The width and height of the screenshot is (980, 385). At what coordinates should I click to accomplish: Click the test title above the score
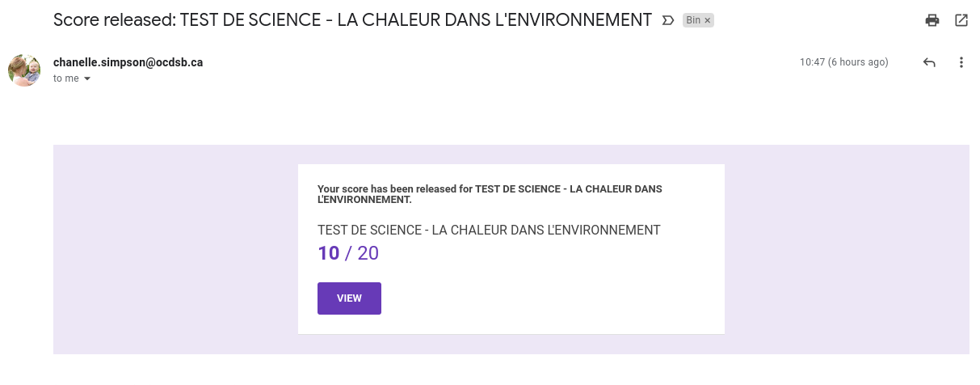click(489, 230)
